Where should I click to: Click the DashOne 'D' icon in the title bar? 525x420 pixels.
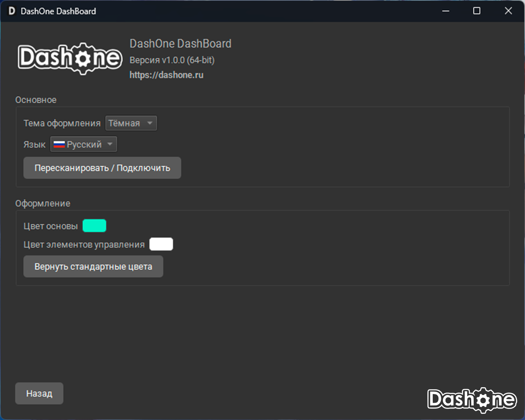tap(12, 11)
